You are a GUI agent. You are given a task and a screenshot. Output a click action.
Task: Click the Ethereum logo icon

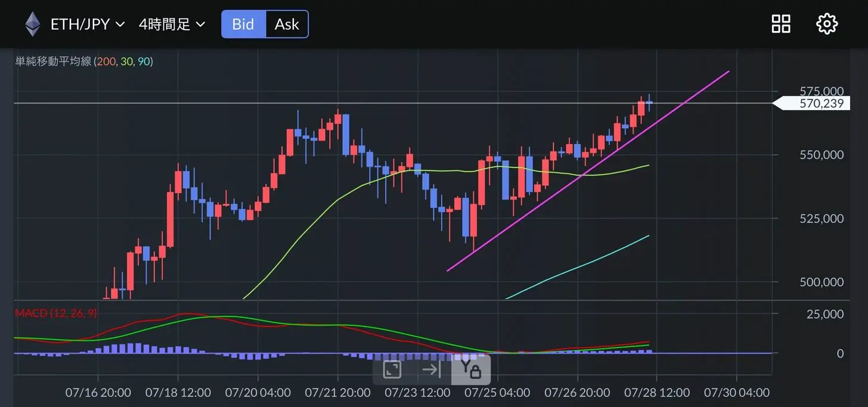32,24
